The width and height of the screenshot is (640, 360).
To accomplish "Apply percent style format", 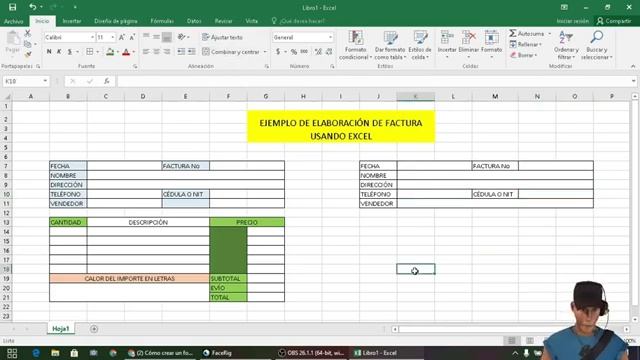I will [x=293, y=52].
